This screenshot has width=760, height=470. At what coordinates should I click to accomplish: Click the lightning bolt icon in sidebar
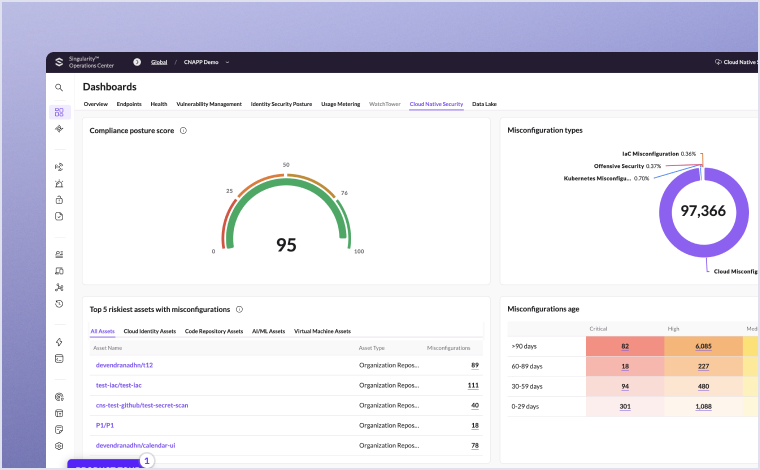pos(59,342)
